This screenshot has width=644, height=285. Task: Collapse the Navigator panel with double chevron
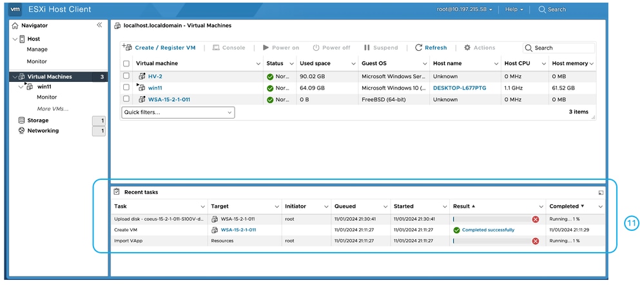click(99, 25)
